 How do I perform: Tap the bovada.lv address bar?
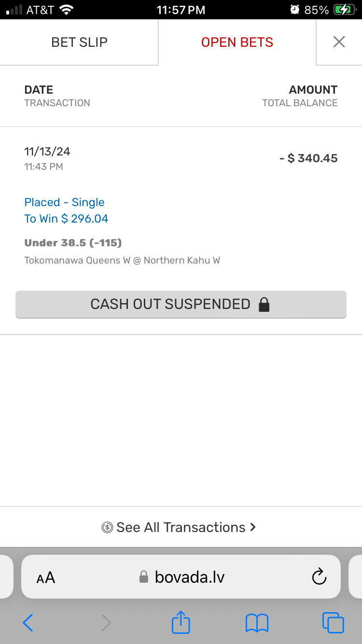coord(189,576)
